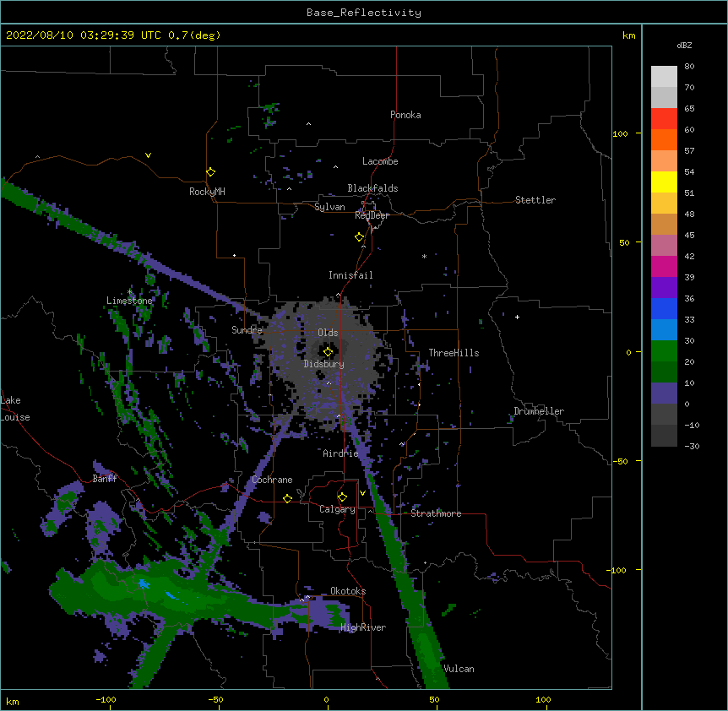Select the Drumheller city label
Image resolution: width=728 pixels, height=711 pixels.
pyautogui.click(x=539, y=411)
